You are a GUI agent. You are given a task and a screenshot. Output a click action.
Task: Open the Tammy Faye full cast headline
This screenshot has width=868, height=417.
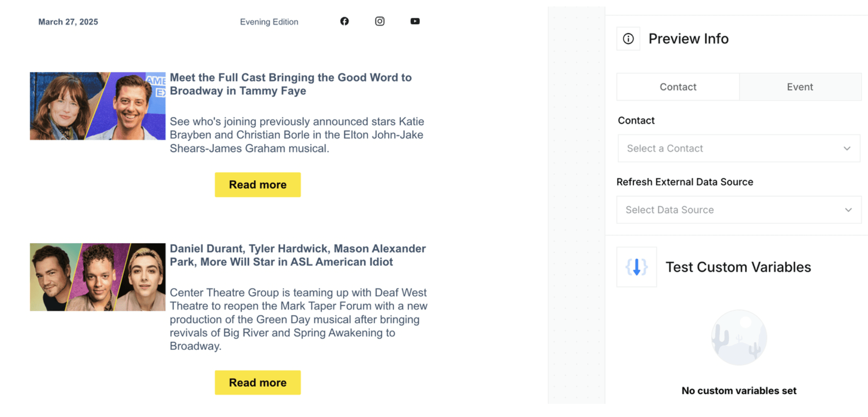[291, 84]
